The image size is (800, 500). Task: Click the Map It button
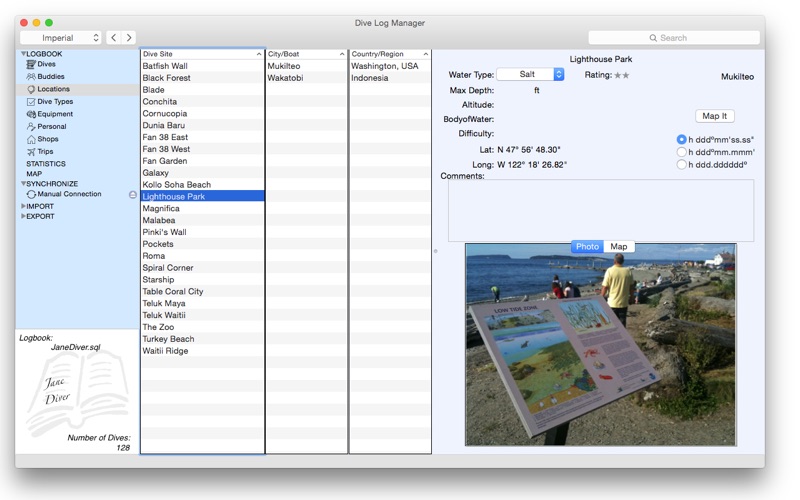click(714, 116)
